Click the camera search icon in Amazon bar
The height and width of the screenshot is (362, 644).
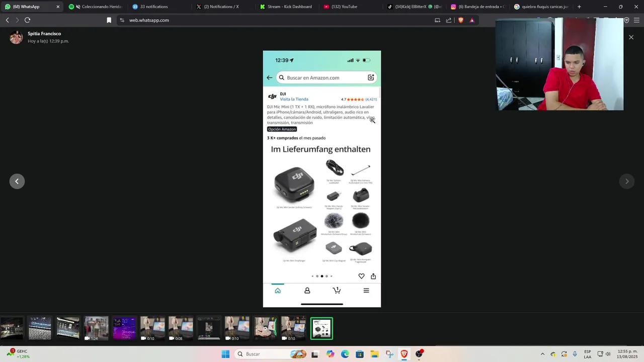pos(371,77)
